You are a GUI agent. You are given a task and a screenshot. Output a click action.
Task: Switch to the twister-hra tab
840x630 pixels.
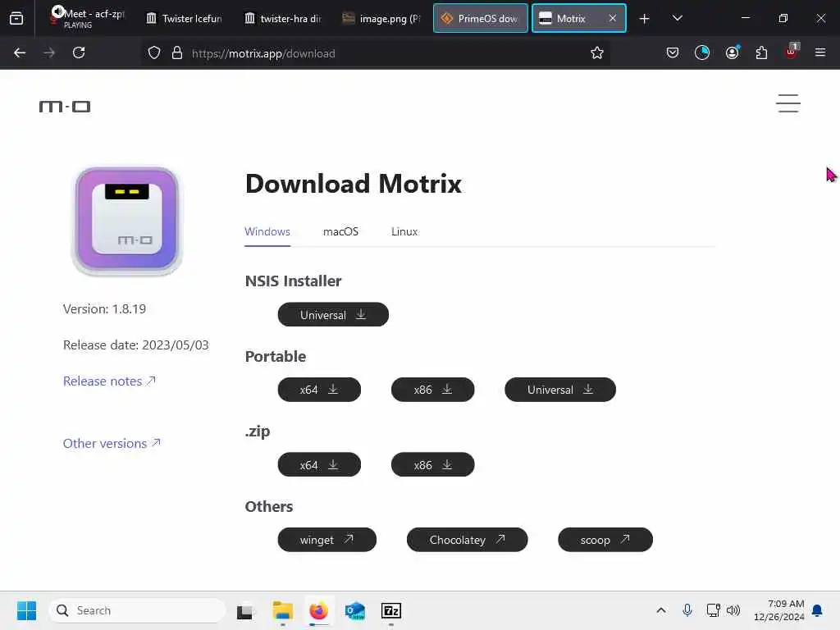tap(283, 19)
